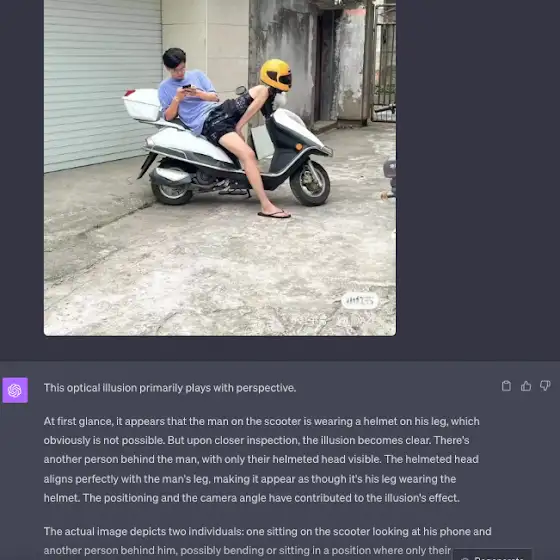Click the phone held by the man

click(x=187, y=86)
